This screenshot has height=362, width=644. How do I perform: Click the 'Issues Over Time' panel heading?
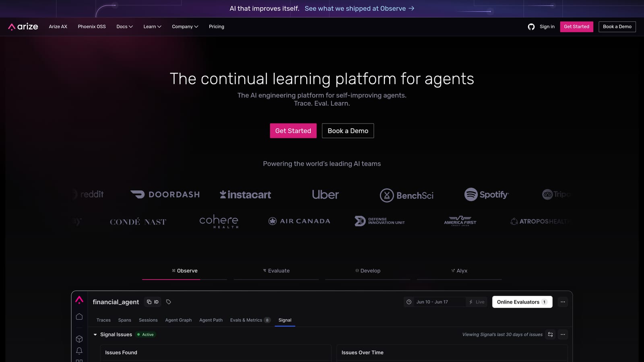point(362,352)
